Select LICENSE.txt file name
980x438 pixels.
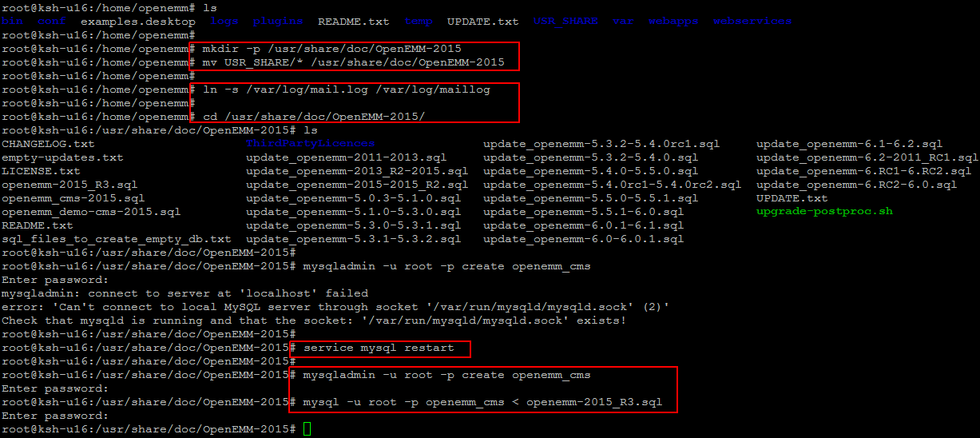[x=41, y=171]
